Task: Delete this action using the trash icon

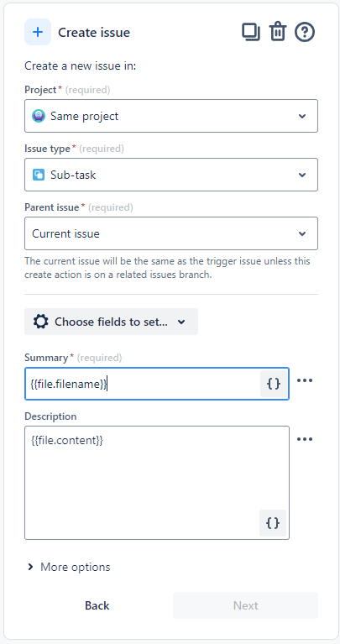Action: (278, 32)
